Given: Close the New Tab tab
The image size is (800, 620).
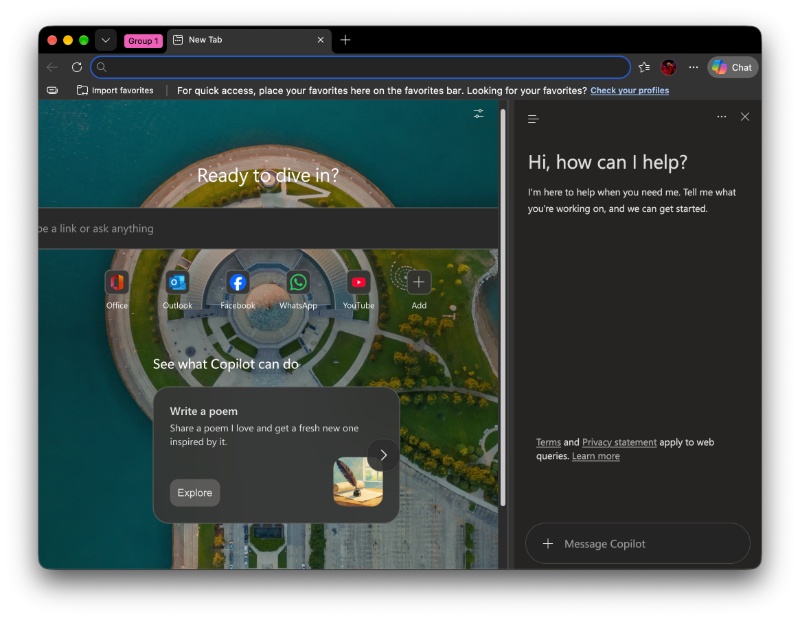Looking at the screenshot, I should tap(320, 40).
